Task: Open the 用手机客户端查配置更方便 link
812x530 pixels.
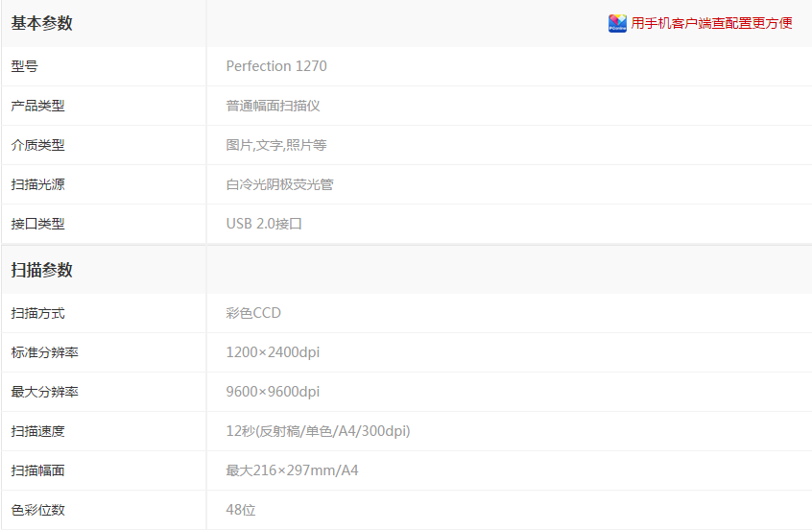Action: tap(711, 23)
